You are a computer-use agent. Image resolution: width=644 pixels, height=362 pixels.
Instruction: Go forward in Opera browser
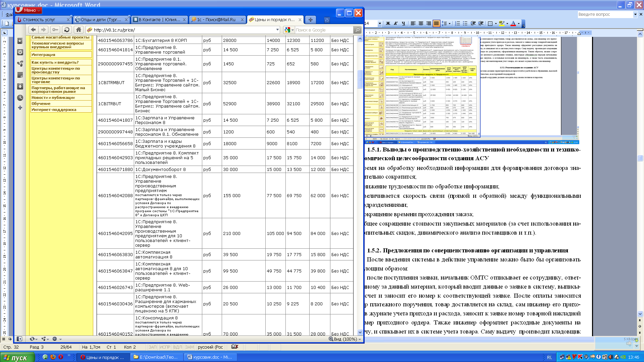tap(44, 30)
